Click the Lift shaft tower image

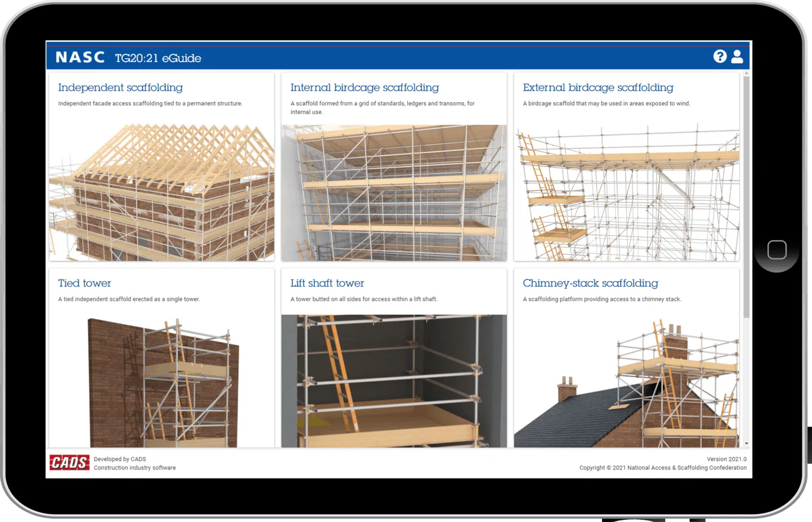coord(394,381)
